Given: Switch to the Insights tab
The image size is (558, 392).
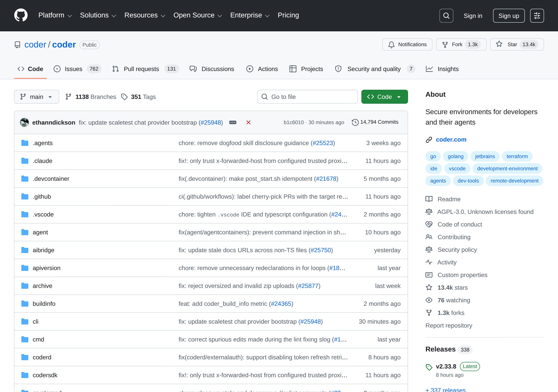Looking at the screenshot, I should [x=442, y=69].
